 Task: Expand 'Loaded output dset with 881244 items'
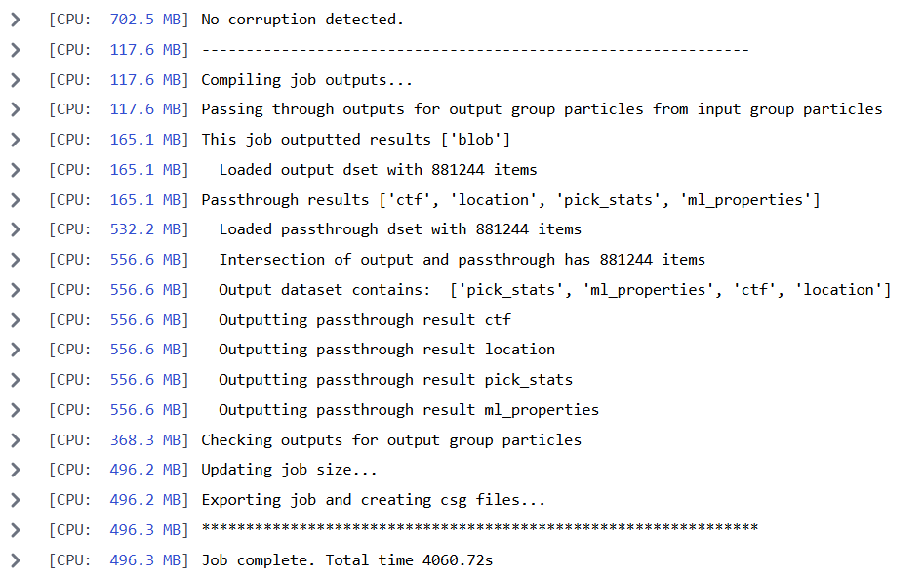(x=16, y=170)
